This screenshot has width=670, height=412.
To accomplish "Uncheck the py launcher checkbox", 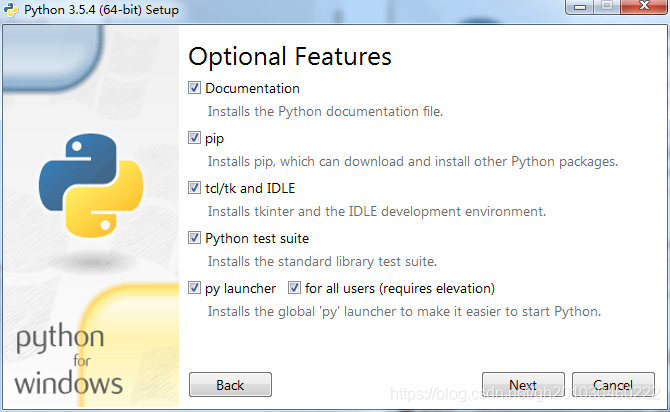I will pos(194,288).
